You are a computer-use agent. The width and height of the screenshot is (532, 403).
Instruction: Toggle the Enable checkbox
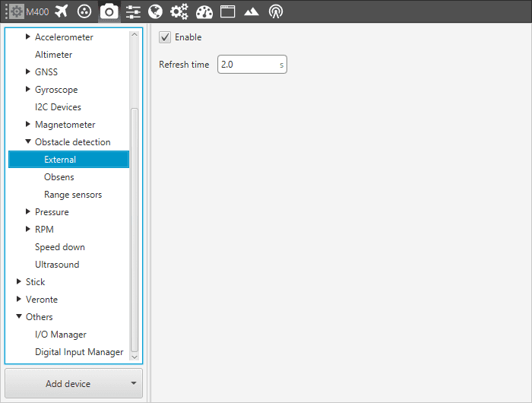pos(165,37)
